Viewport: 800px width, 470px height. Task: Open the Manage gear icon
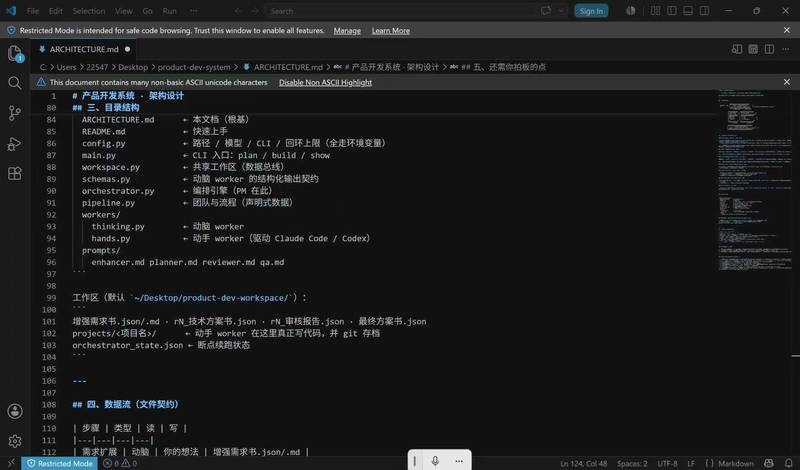point(15,441)
